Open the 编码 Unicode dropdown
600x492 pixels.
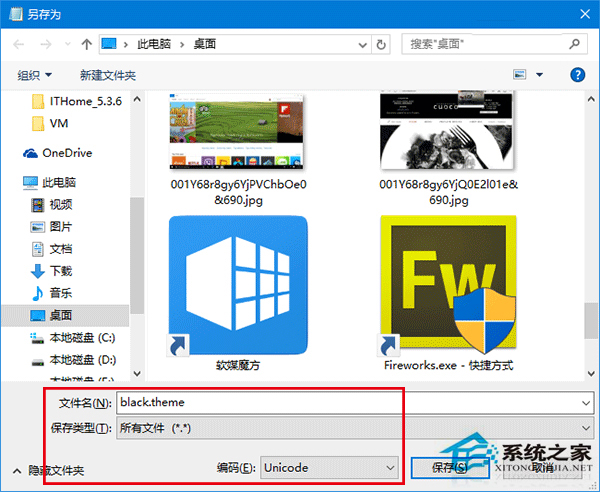(329, 468)
